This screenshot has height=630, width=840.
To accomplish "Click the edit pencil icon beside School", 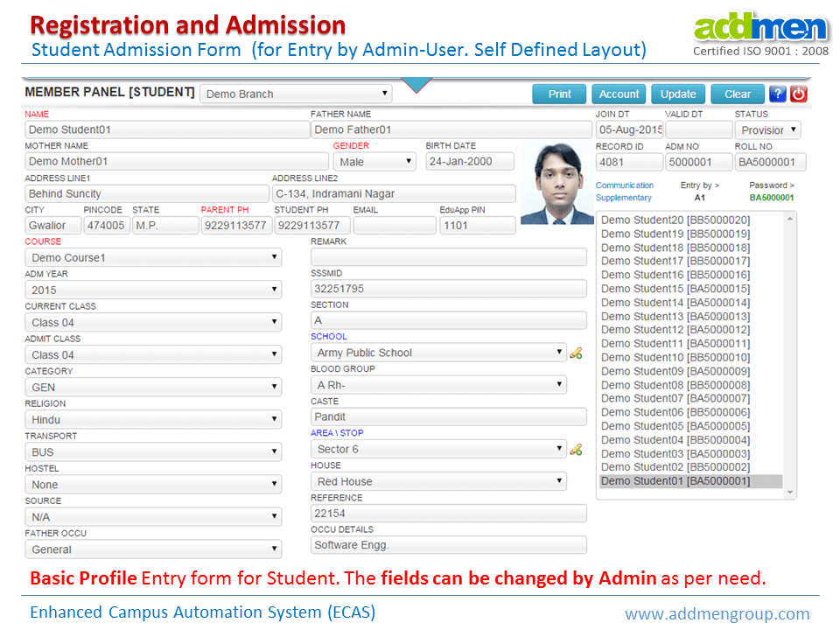I will coord(576,353).
